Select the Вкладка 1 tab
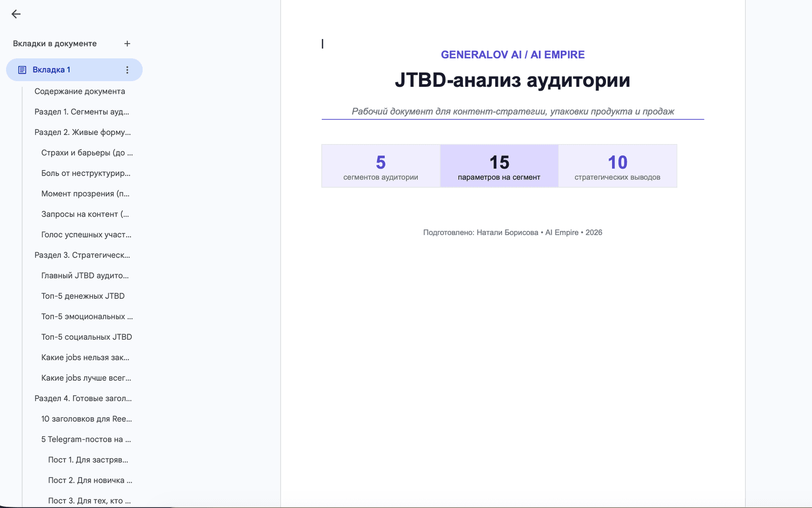Image resolution: width=812 pixels, height=508 pixels. 74,70
